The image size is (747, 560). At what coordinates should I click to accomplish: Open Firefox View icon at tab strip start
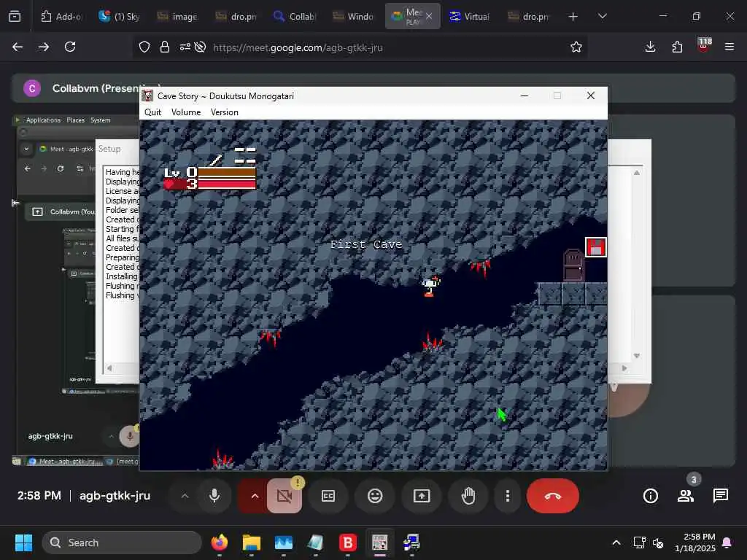(x=15, y=16)
